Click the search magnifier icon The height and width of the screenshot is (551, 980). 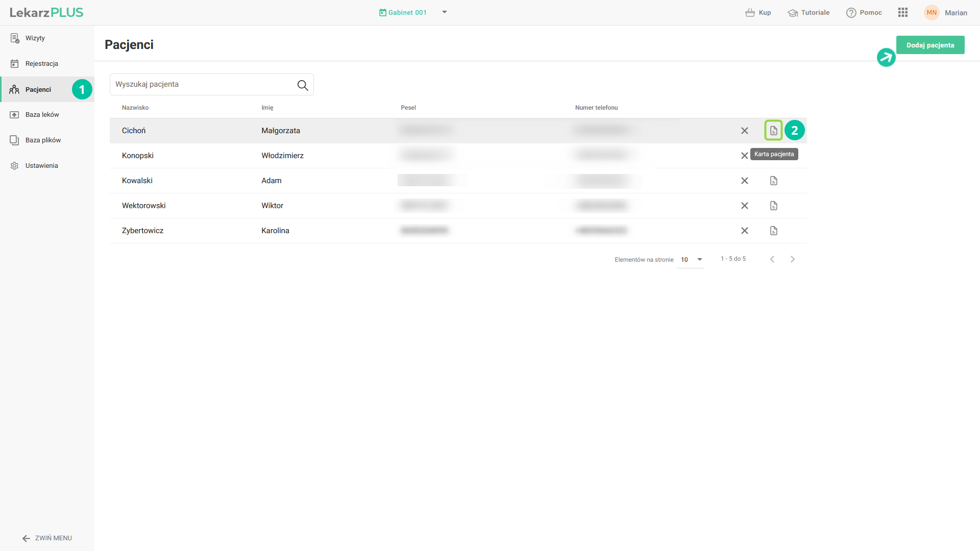click(303, 85)
